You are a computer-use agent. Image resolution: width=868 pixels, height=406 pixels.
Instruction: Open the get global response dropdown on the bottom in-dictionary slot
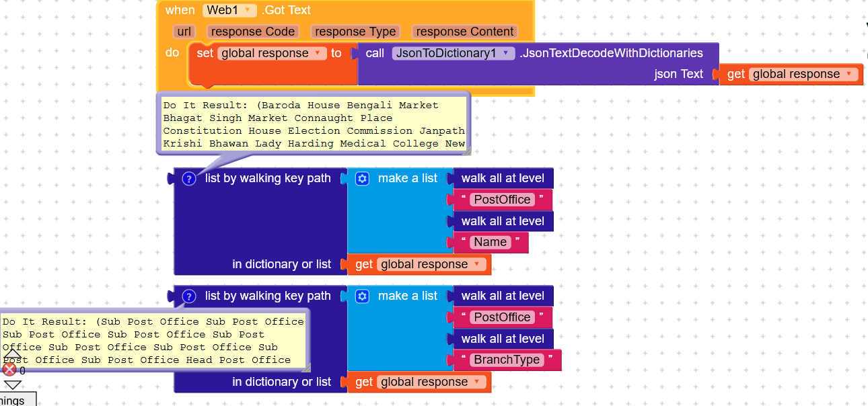pyautogui.click(x=476, y=382)
